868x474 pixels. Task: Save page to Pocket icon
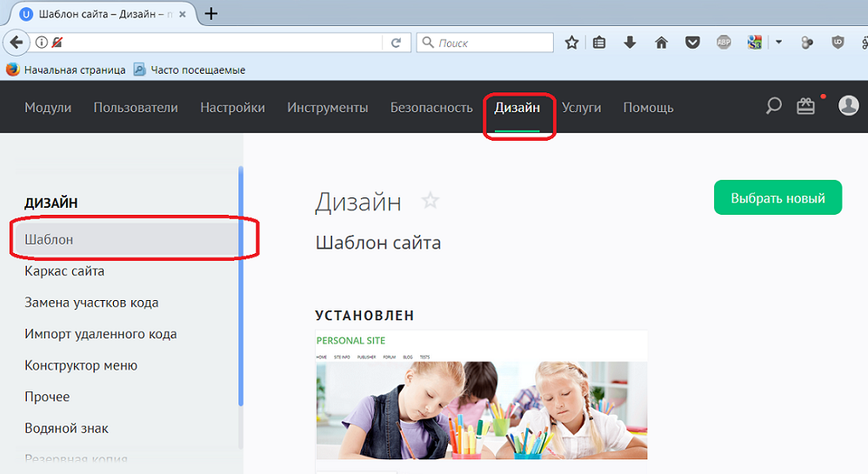pos(692,43)
